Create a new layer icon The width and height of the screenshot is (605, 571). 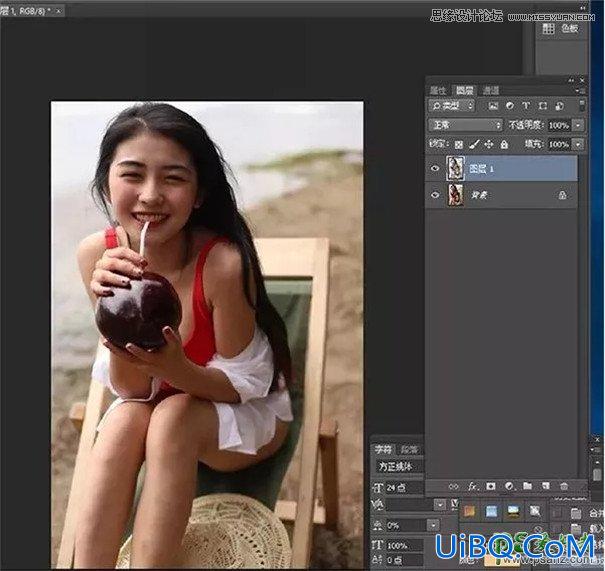point(546,486)
